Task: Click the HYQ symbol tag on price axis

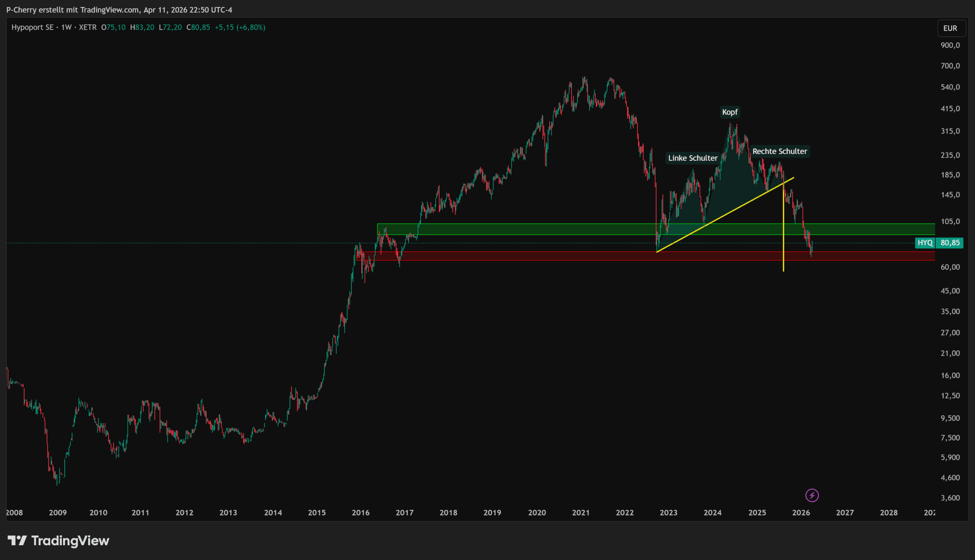Action: [925, 243]
